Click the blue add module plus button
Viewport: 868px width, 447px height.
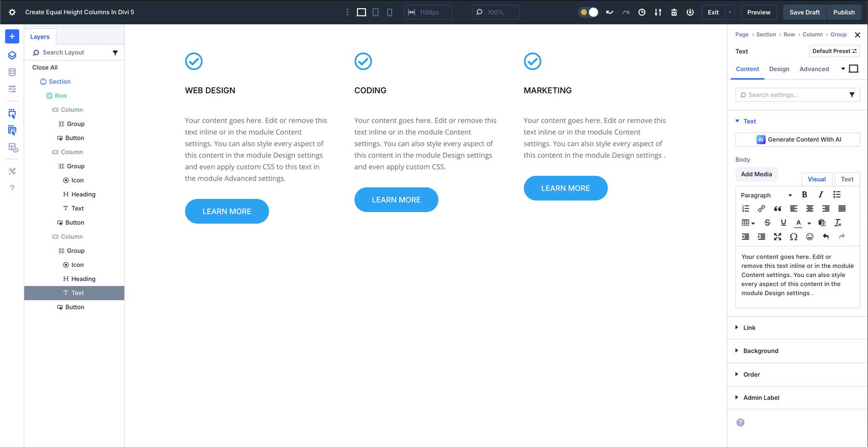click(x=12, y=36)
